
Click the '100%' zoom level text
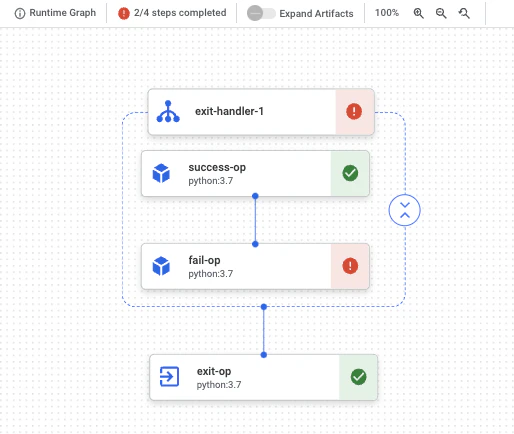tap(387, 13)
